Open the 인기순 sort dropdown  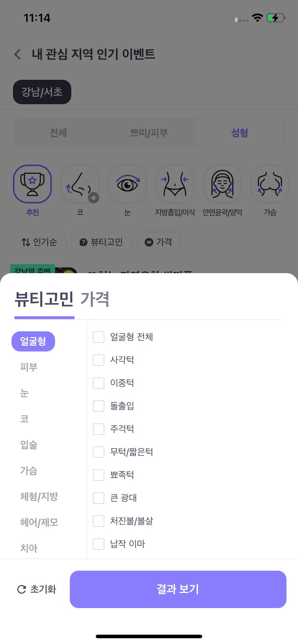point(40,242)
